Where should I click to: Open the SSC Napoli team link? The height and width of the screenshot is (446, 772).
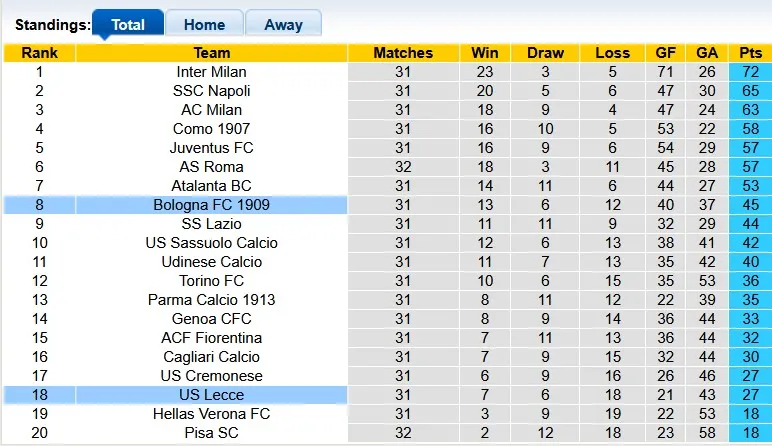pos(211,91)
